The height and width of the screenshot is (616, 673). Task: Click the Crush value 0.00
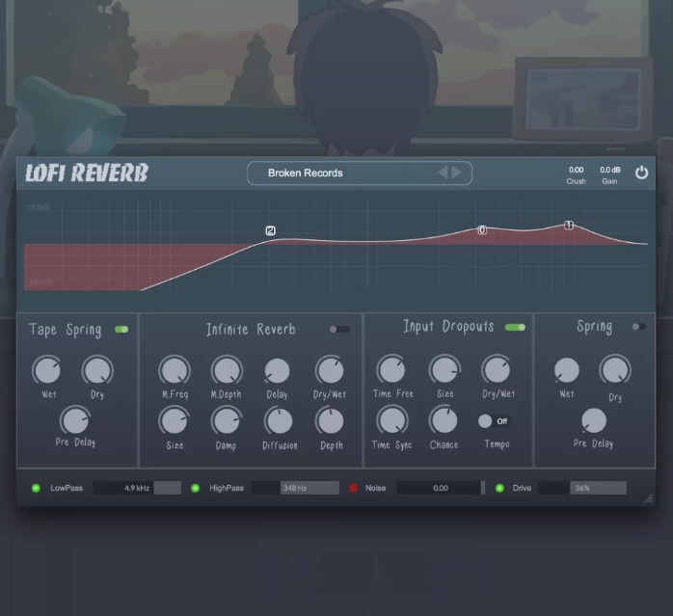(576, 170)
